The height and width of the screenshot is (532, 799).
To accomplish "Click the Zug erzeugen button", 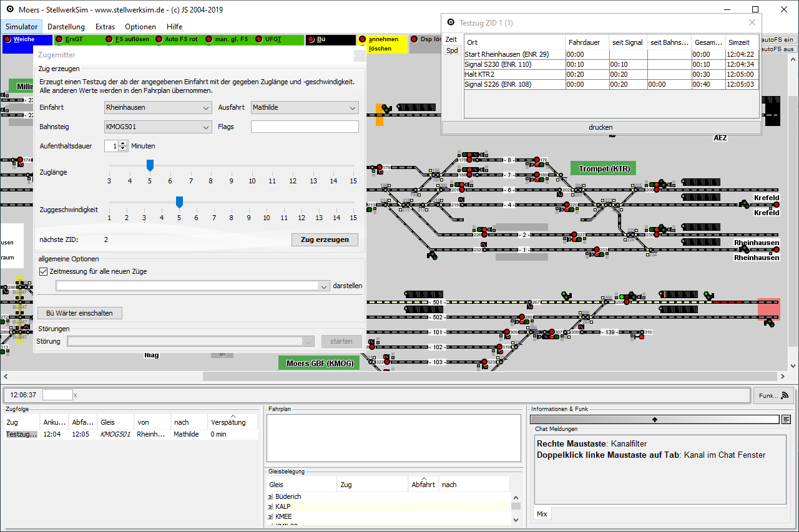I will coord(325,240).
